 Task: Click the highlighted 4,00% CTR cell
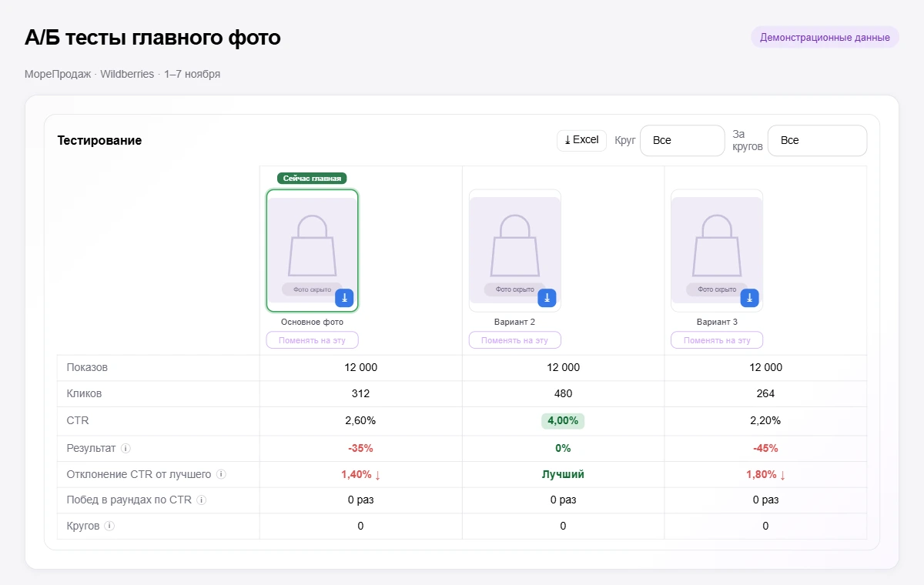click(x=563, y=421)
